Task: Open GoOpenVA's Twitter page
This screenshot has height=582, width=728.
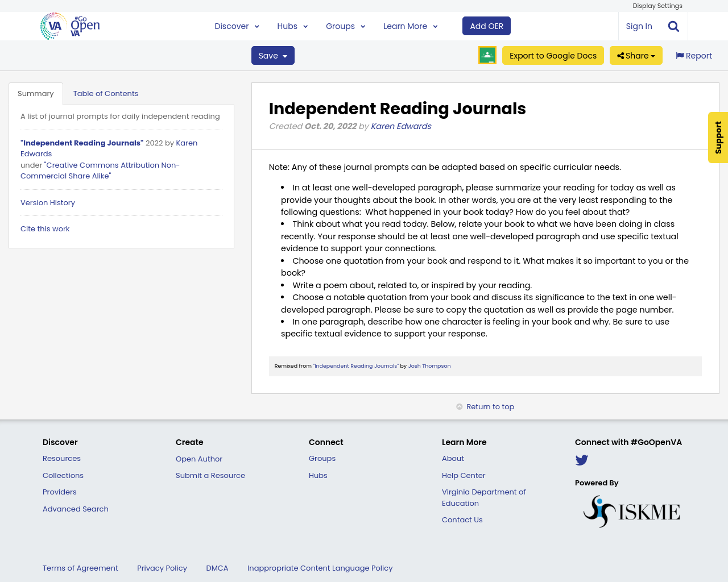Action: 581,459
